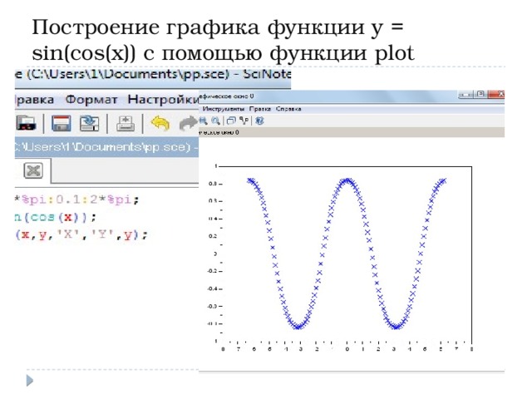
Task: Open help via the globe question icon
Action: 259,121
